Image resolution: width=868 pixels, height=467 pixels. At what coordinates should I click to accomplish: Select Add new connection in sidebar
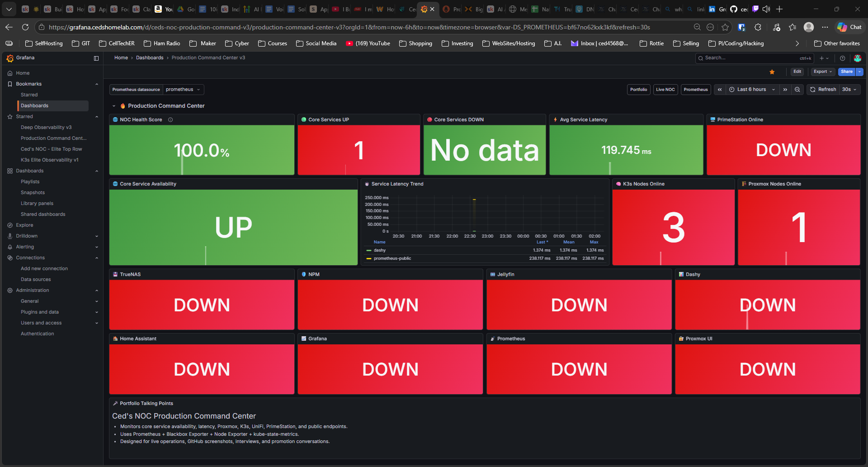coord(44,268)
